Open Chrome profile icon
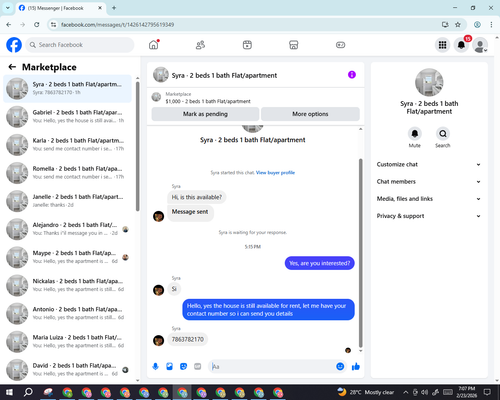The width and height of the screenshot is (500, 400). click(x=477, y=24)
